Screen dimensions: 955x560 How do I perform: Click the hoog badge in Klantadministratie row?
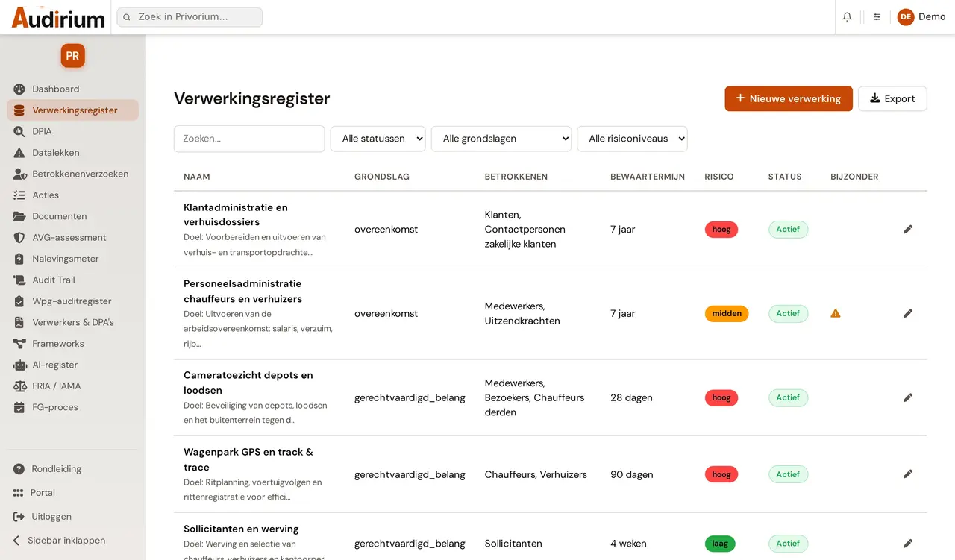[x=721, y=230]
